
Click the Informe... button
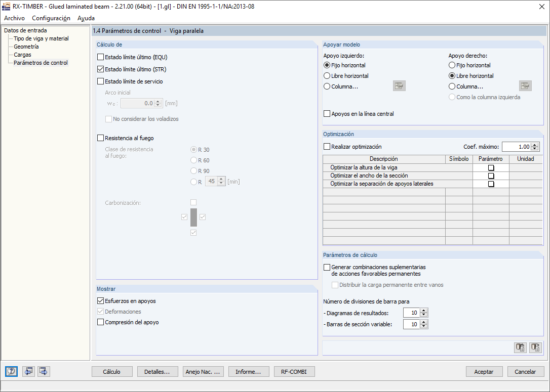pos(248,372)
